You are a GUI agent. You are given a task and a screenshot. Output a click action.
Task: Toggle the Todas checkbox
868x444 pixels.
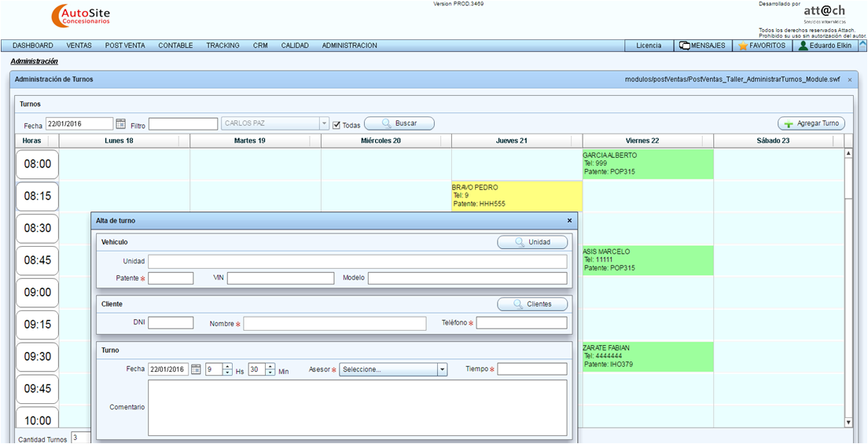337,125
